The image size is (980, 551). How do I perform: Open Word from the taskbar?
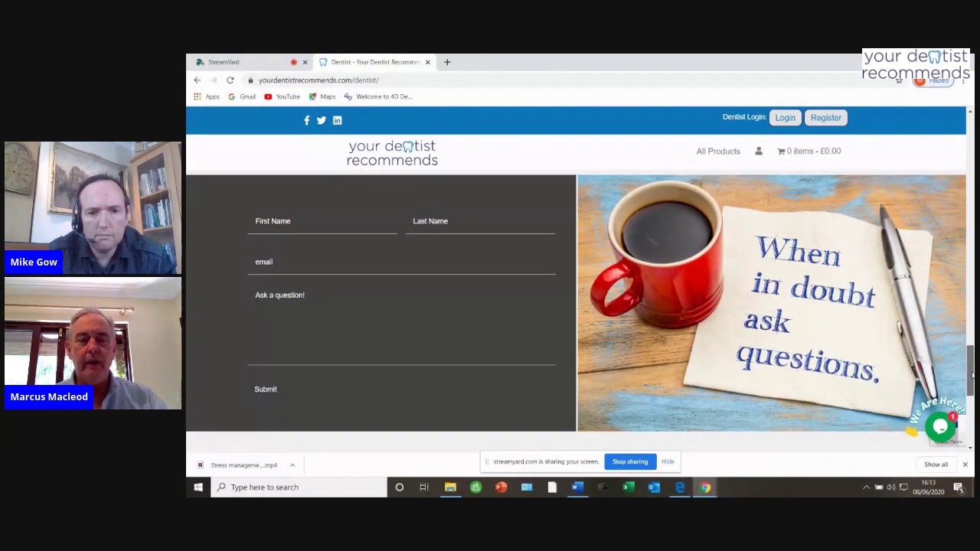[x=577, y=487]
